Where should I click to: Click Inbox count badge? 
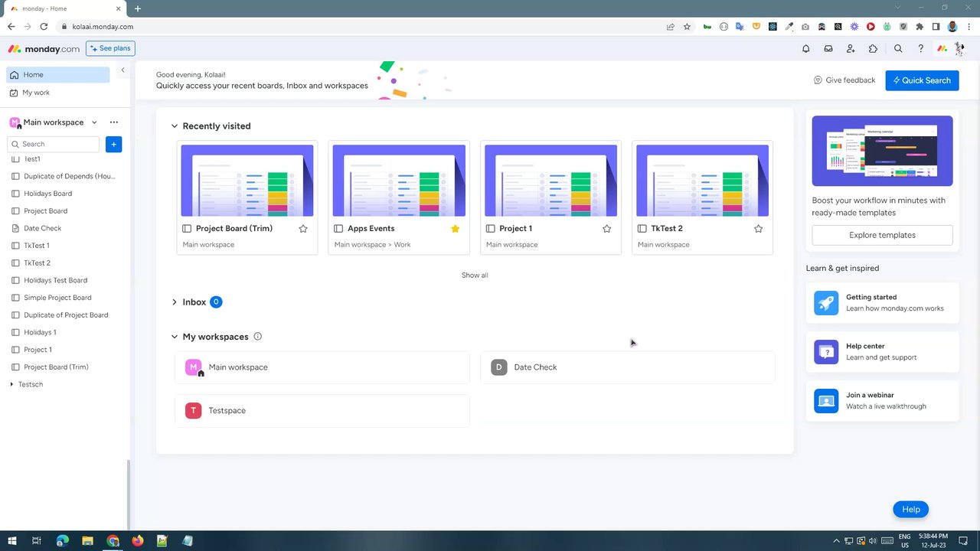point(216,302)
